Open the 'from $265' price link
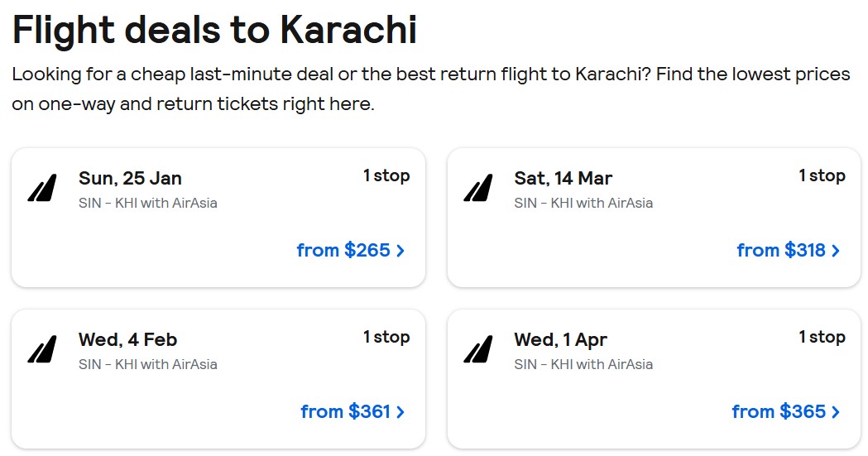 click(343, 250)
